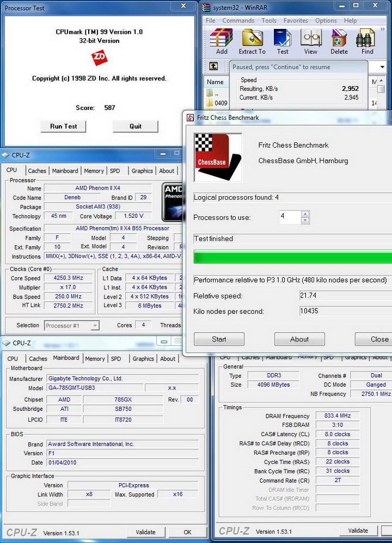
Task: Open the Processor #1 selection dropdown
Action: pos(95,326)
